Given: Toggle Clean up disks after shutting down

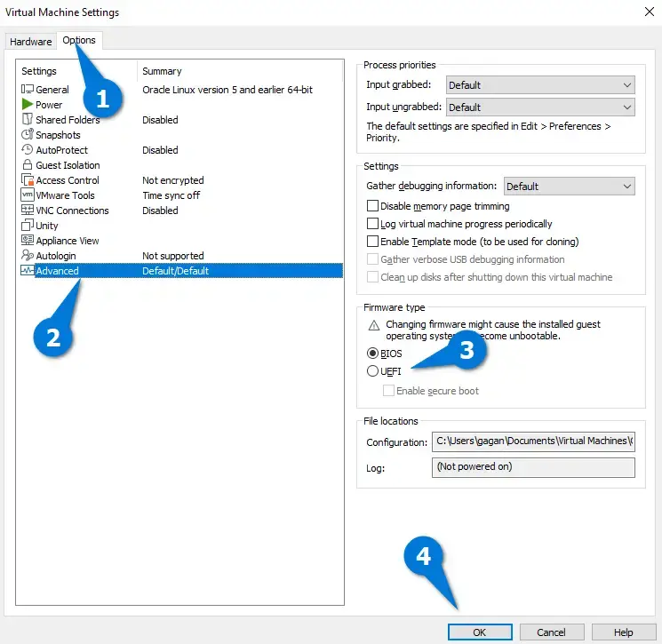Looking at the screenshot, I should 372,277.
